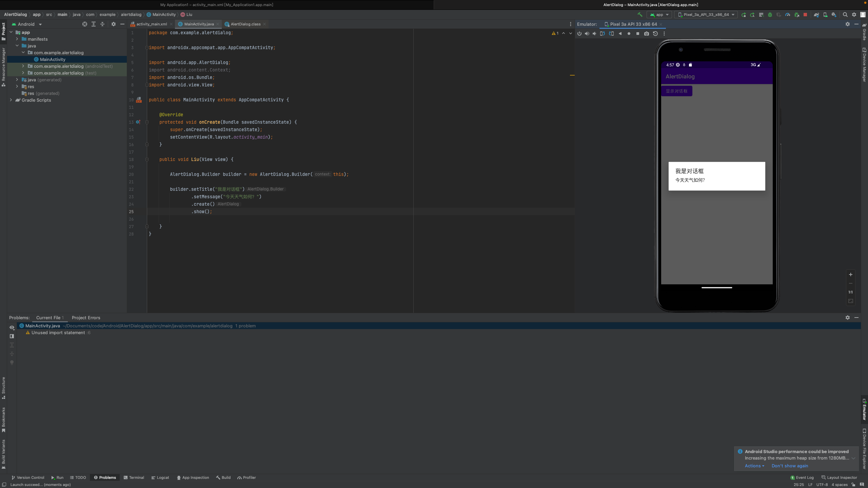Screen dimensions: 868x488
Task: Click the green Debug app bug icon
Action: 770,15
